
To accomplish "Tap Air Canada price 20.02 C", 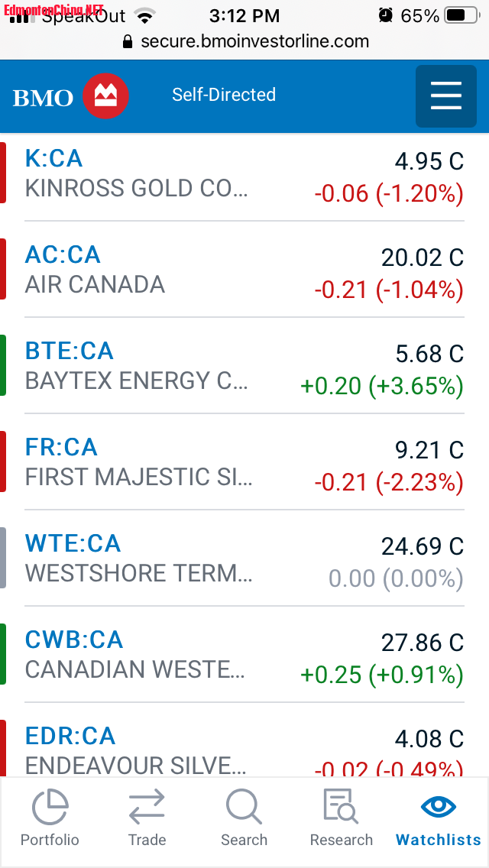I will pyautogui.click(x=422, y=257).
